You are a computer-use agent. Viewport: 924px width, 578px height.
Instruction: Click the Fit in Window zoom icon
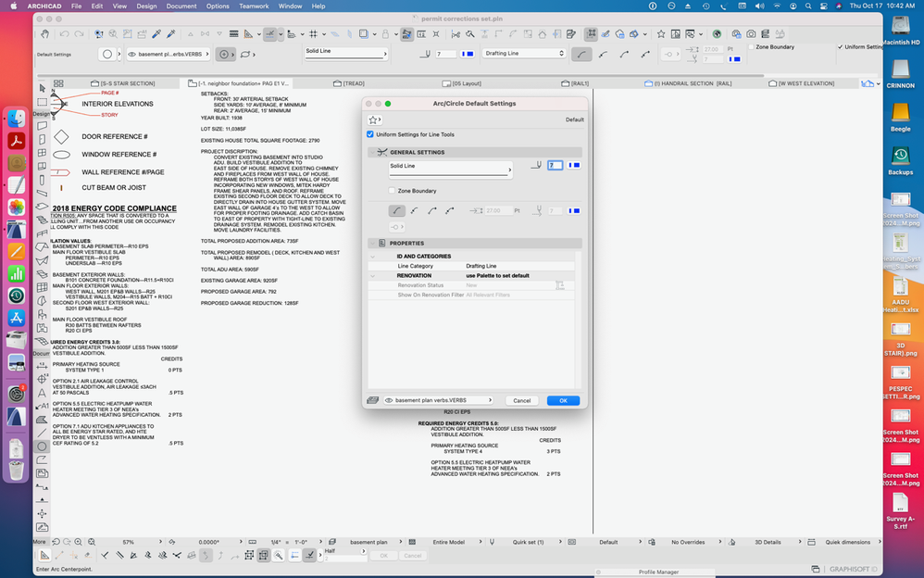92,542
